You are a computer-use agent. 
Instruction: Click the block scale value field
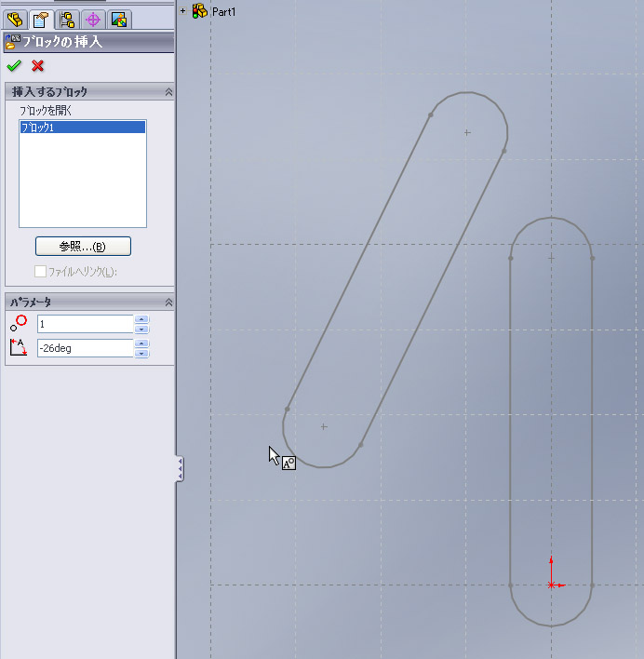pyautogui.click(x=85, y=324)
